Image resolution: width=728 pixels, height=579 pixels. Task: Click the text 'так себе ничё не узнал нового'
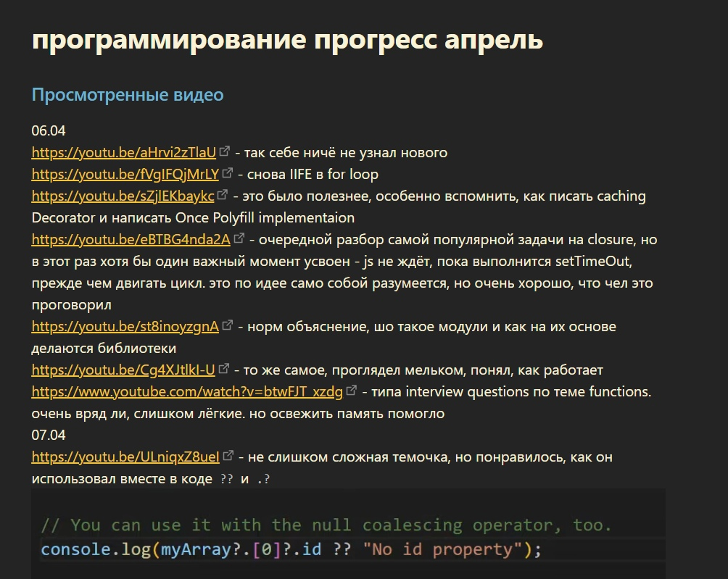[x=346, y=153]
